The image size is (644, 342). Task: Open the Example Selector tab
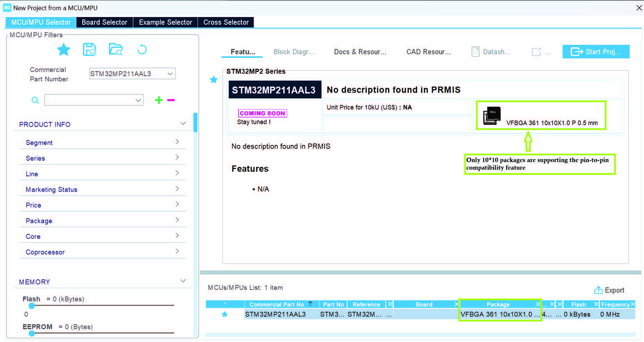click(x=166, y=22)
